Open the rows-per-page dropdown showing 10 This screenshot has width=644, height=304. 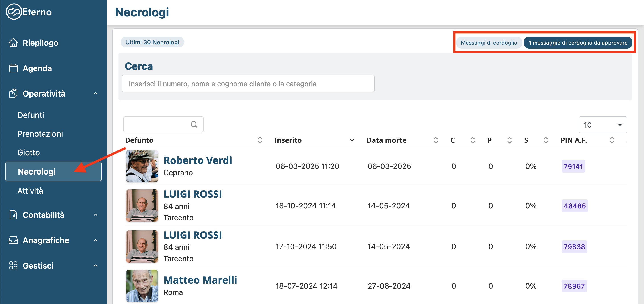603,125
